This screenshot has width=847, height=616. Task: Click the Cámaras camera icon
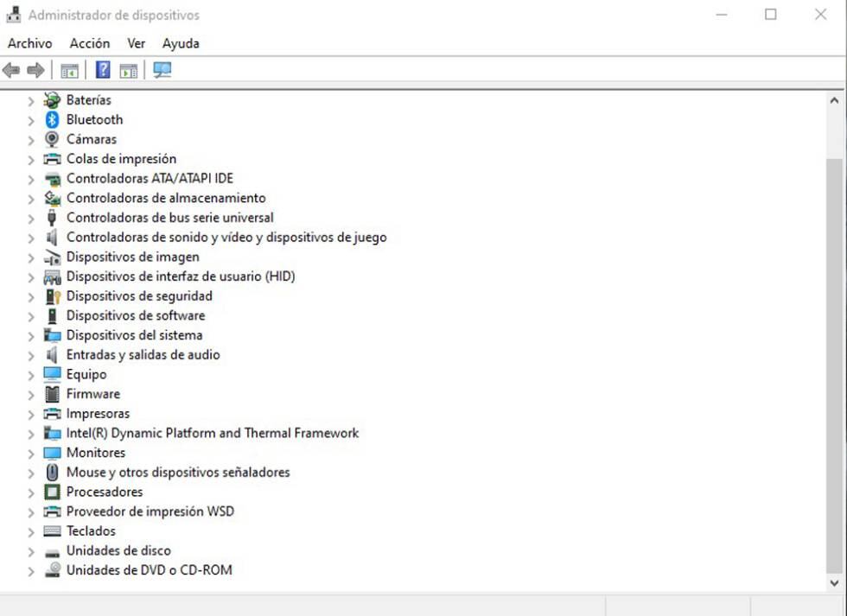tap(52, 139)
